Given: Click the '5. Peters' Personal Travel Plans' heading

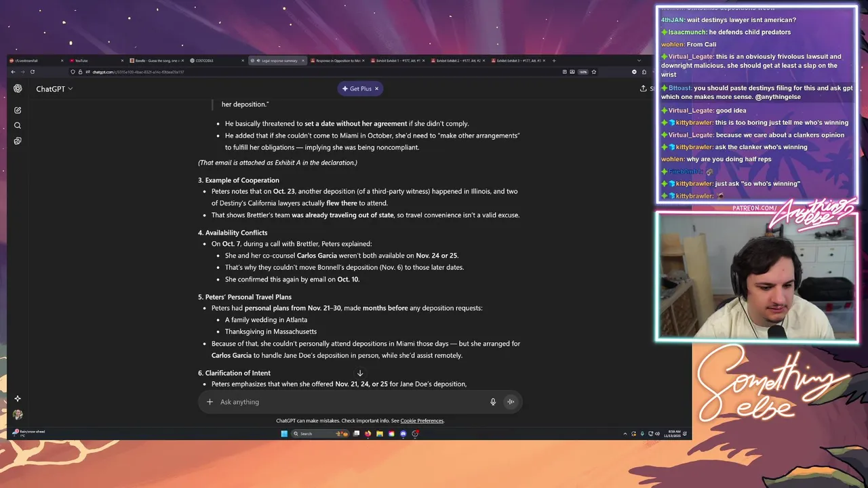Looking at the screenshot, I should point(245,297).
